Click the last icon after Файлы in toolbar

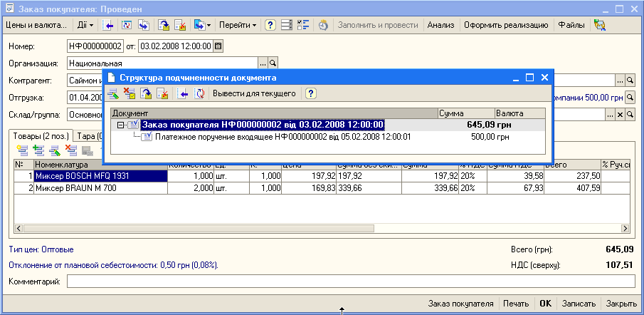pyautogui.click(x=599, y=25)
